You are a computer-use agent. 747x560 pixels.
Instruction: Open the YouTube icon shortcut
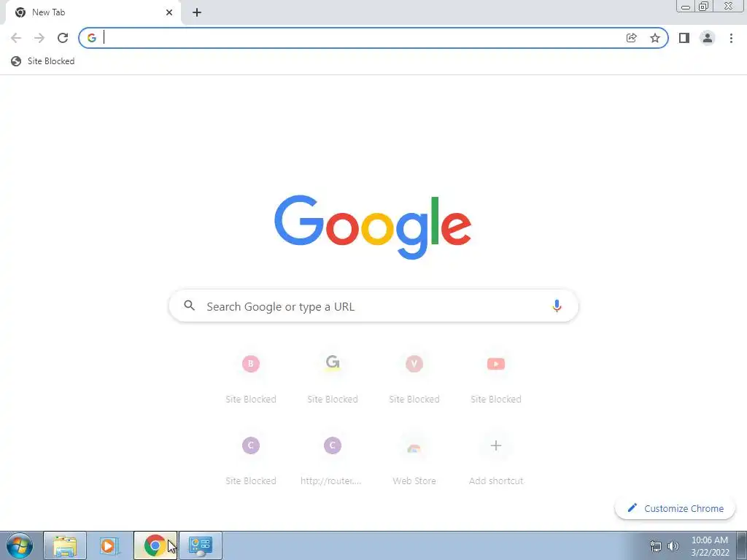[496, 379]
